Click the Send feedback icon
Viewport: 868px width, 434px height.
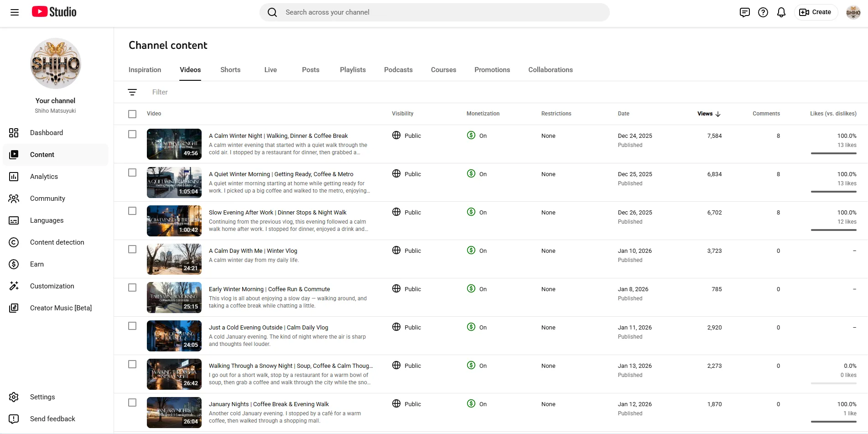click(x=14, y=419)
